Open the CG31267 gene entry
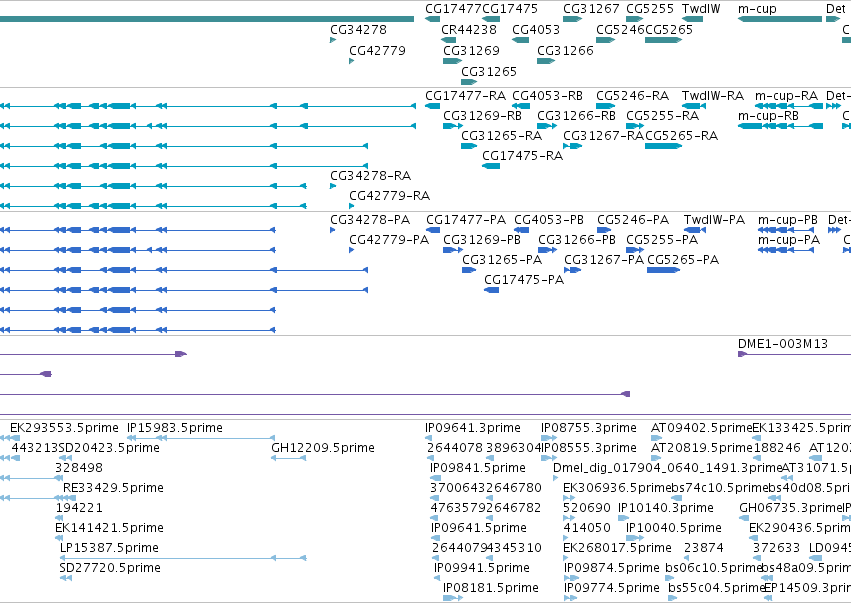Image resolution: width=851 pixels, height=603 pixels. click(x=572, y=19)
